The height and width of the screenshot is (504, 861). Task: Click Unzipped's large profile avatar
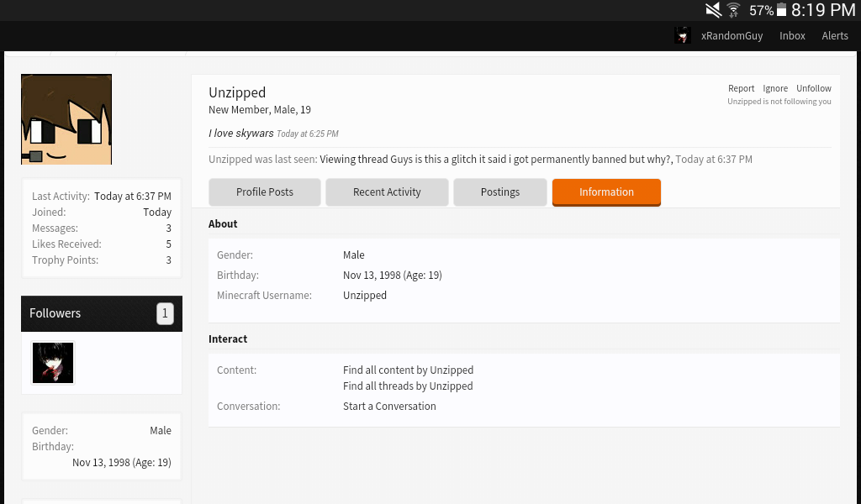(x=66, y=119)
